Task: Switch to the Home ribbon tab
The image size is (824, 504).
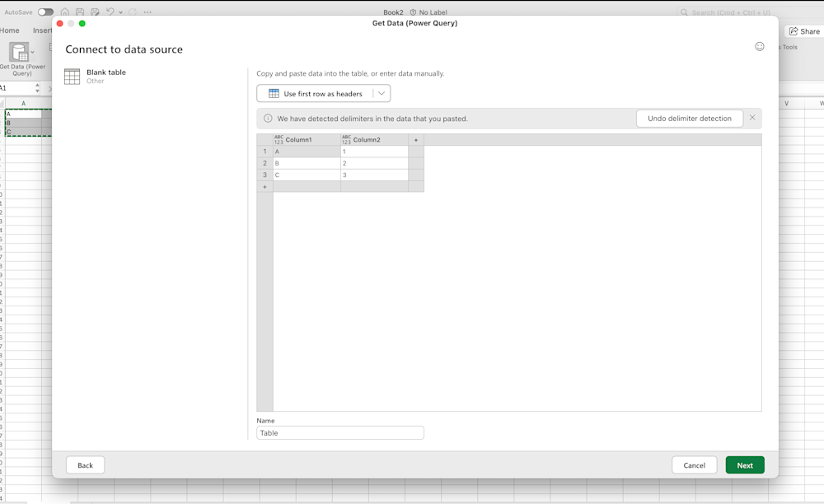Action: 10,30
